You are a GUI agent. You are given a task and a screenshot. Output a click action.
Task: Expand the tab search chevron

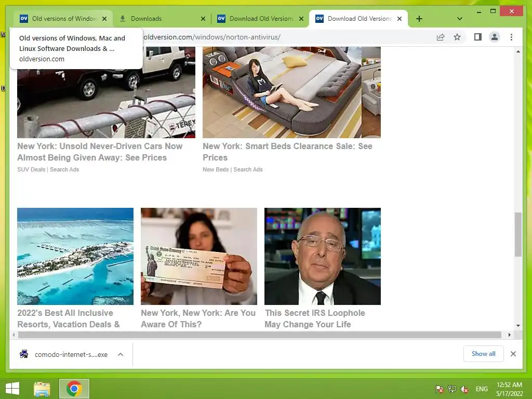tap(460, 19)
